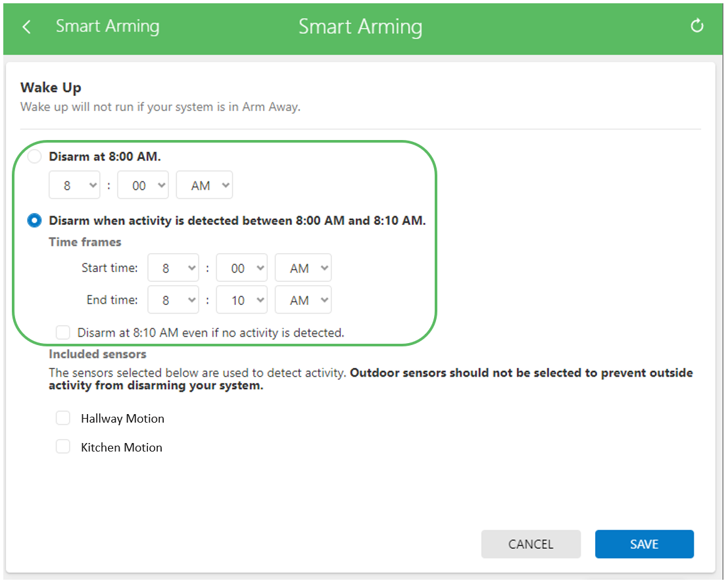Open the Disarm at hour dropdown

[x=74, y=185]
